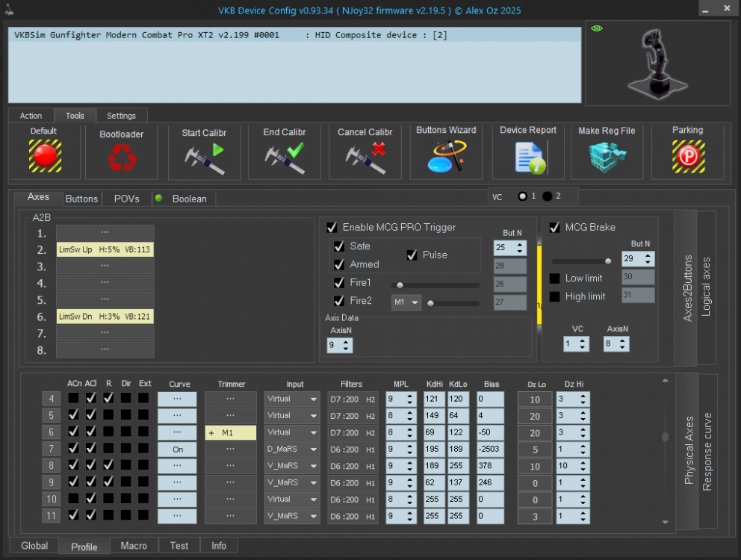Launch the Buttons Wizard
The image size is (741, 560).
[x=446, y=158]
